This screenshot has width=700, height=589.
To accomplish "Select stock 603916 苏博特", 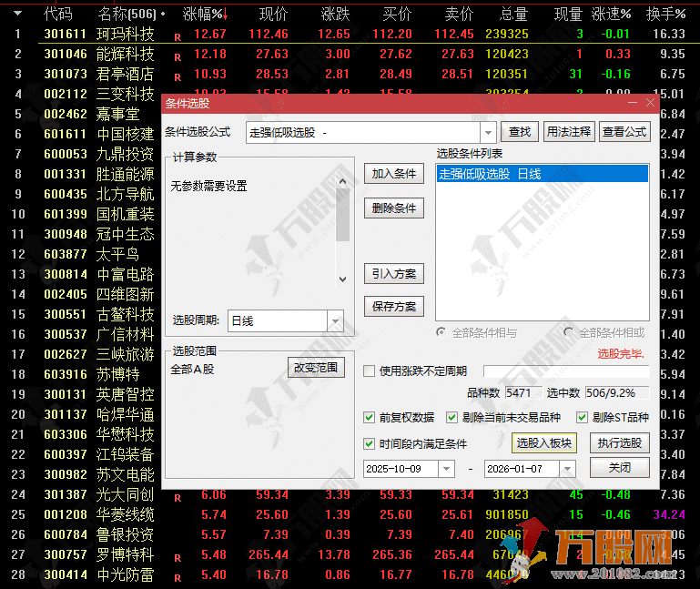I will (92, 374).
